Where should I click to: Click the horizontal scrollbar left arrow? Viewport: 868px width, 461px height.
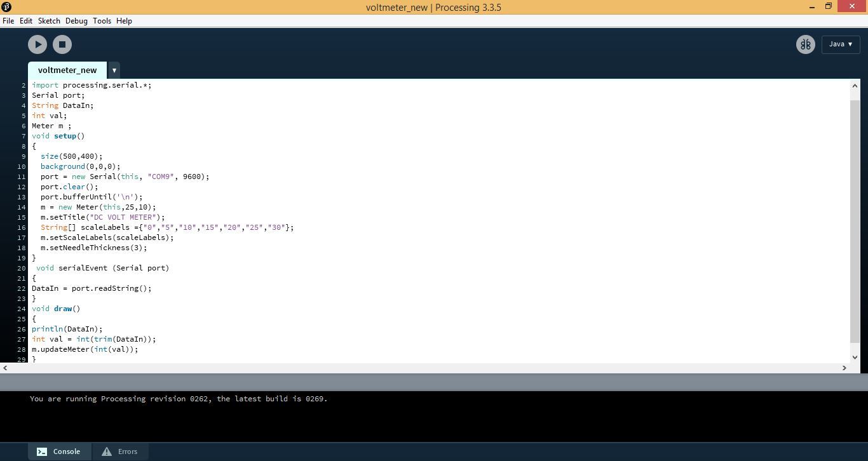tap(5, 368)
